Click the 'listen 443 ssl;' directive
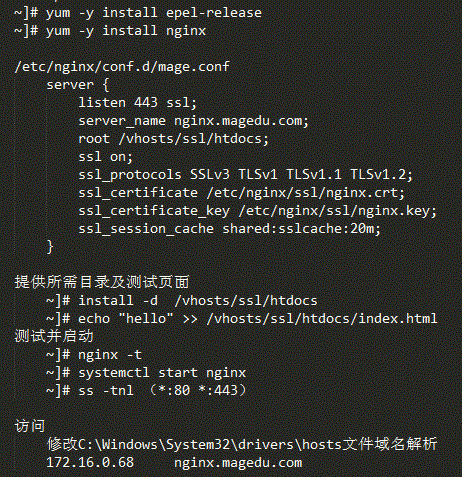462x477 pixels. [138, 103]
